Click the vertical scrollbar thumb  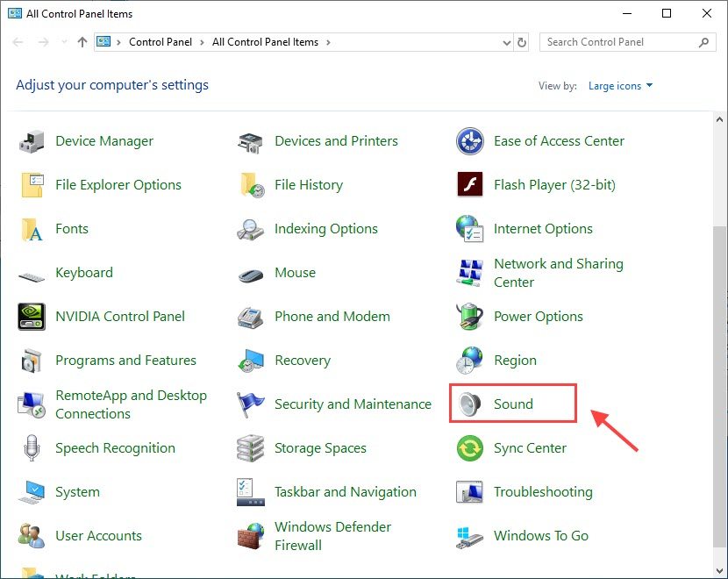click(719, 386)
